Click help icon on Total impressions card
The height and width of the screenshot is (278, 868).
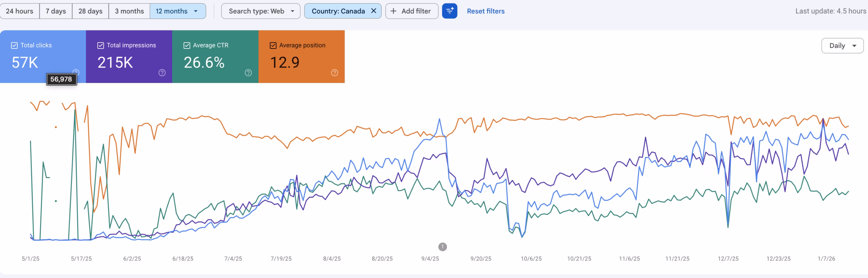162,73
